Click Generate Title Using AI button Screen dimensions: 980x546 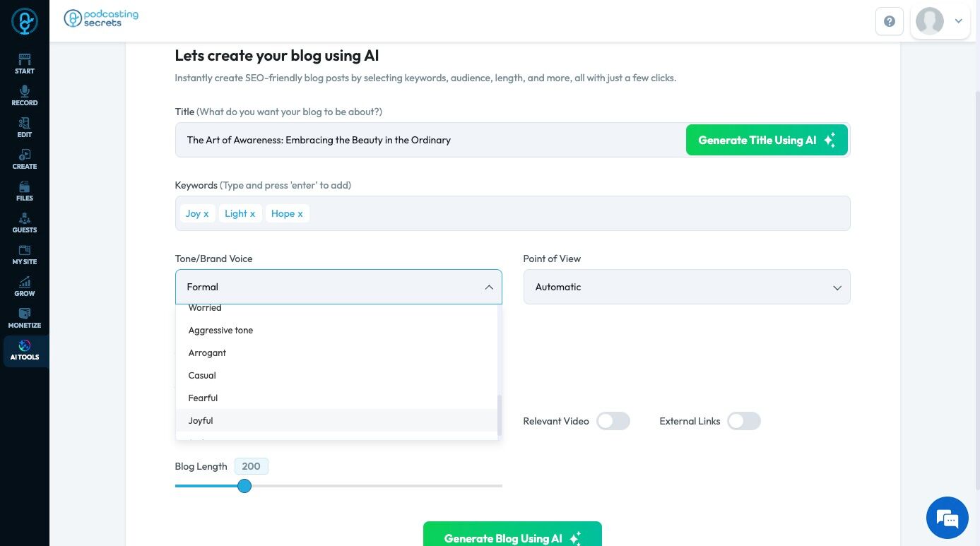click(x=766, y=140)
